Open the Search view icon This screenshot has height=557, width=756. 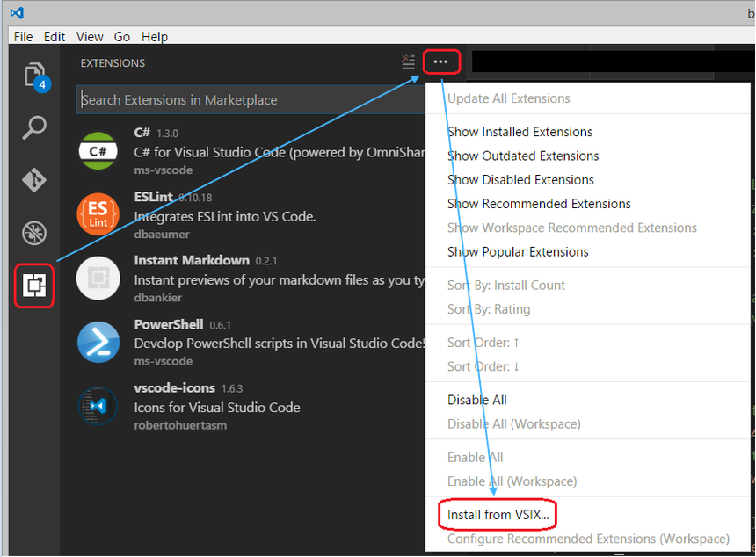[x=34, y=127]
